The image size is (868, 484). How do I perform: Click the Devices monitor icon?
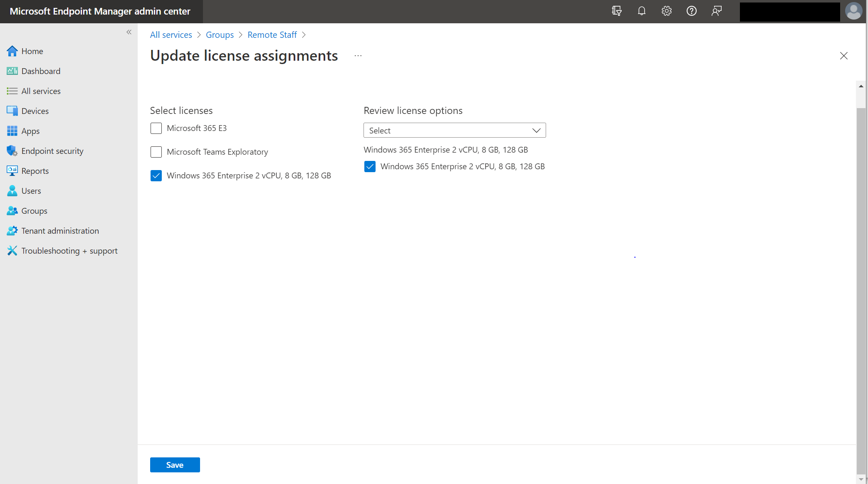(x=12, y=111)
